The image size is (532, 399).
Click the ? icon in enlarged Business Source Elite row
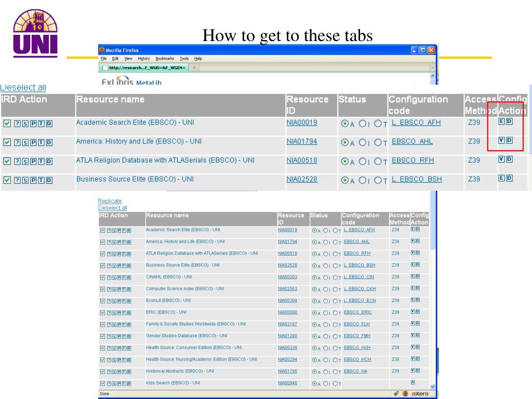17,180
